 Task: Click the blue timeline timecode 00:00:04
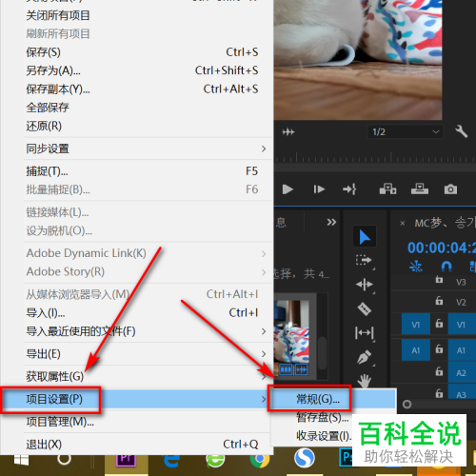(442, 248)
